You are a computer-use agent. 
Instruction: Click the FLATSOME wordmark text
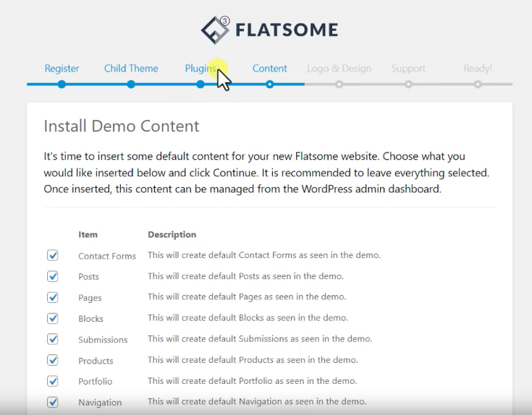(287, 30)
